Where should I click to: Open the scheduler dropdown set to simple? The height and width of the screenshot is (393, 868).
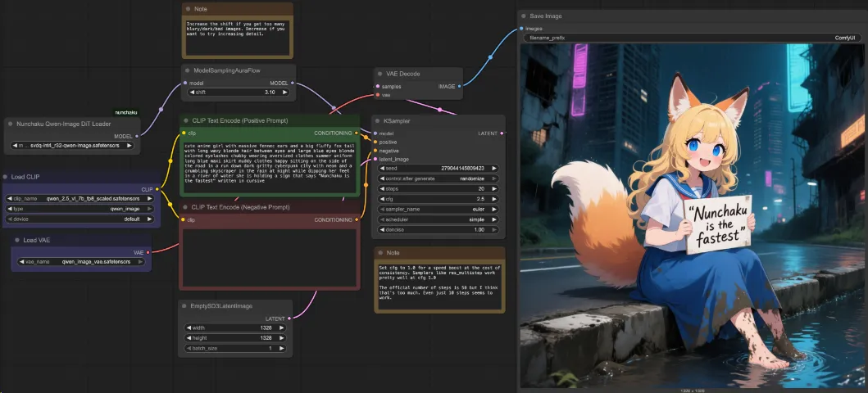(x=439, y=219)
